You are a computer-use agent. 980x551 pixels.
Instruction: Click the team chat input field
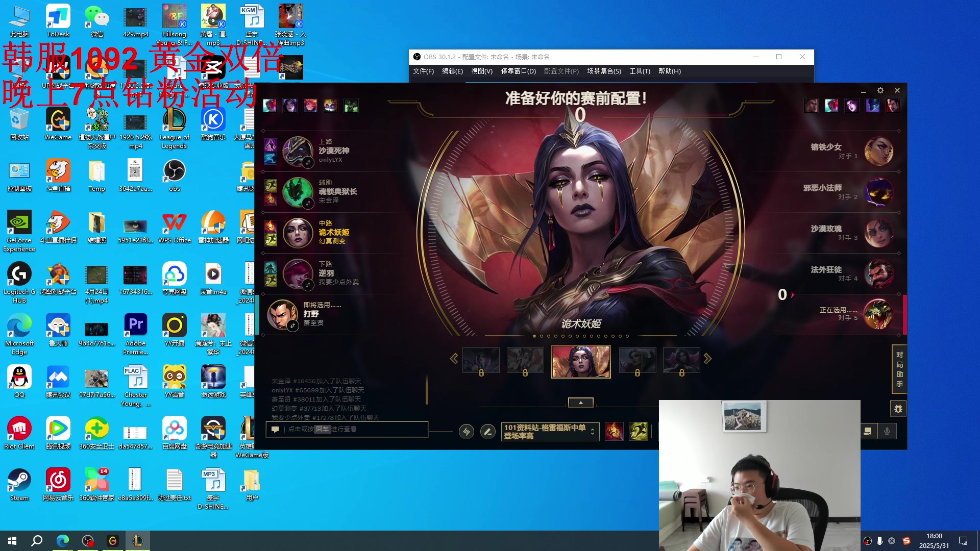pyautogui.click(x=347, y=429)
